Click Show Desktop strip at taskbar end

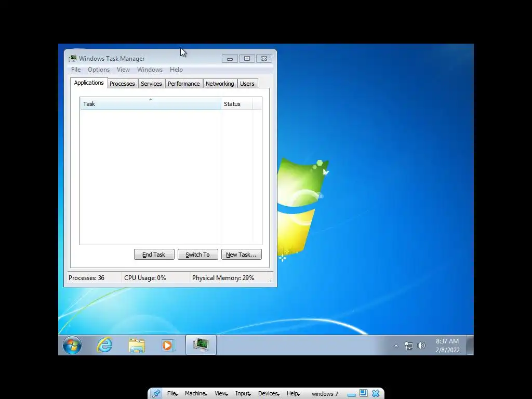coord(470,345)
